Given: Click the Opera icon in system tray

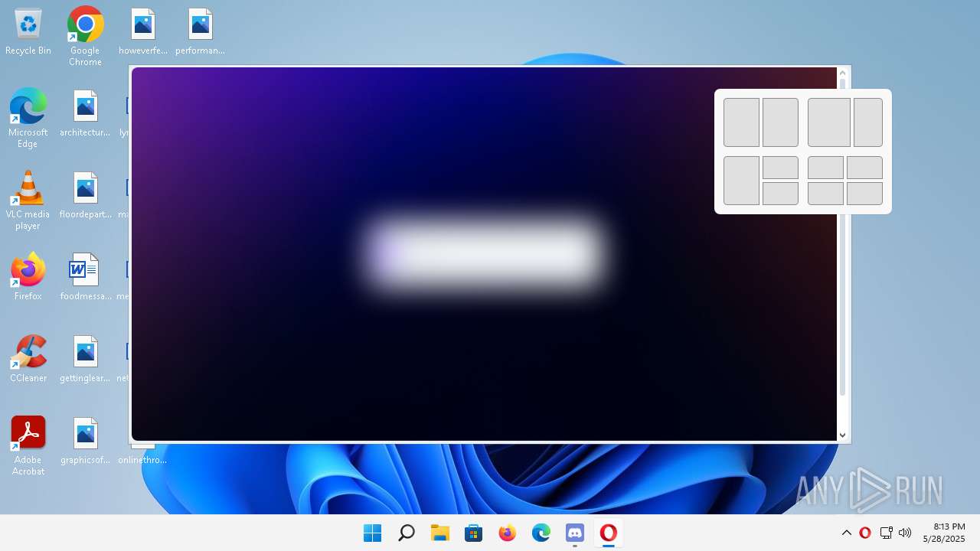Looking at the screenshot, I should coord(865,533).
